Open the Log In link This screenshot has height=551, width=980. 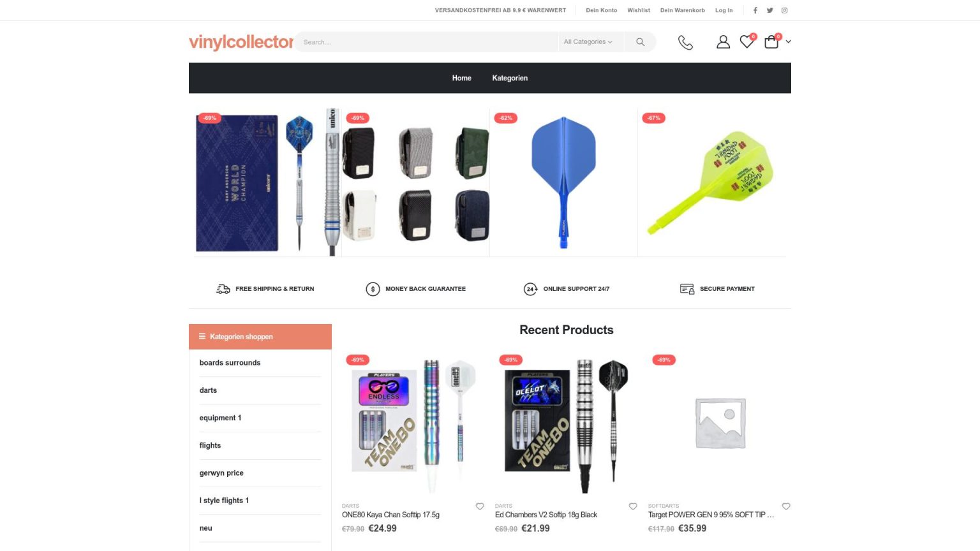coord(724,10)
